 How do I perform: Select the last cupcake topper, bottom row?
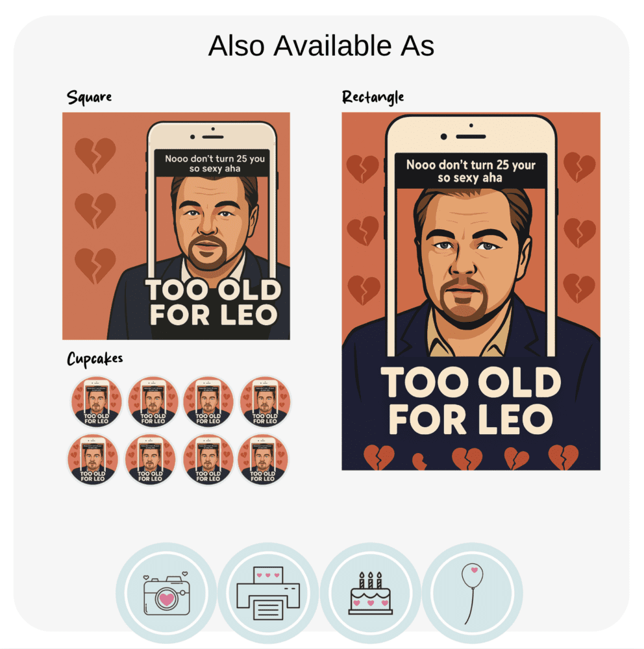263,459
